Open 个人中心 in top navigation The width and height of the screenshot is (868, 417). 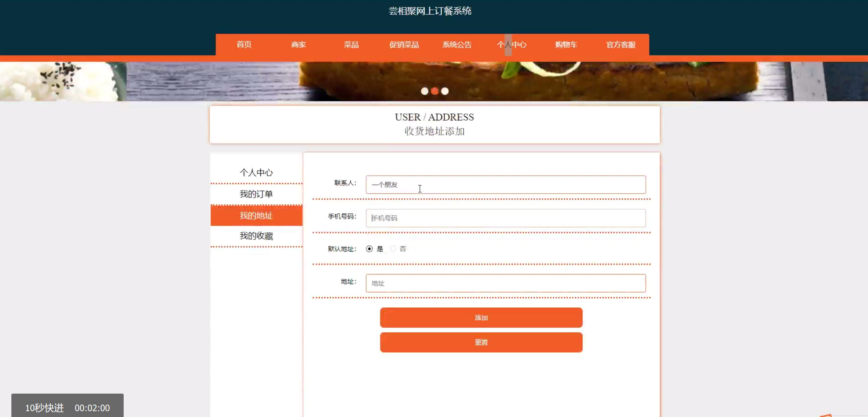tap(511, 45)
